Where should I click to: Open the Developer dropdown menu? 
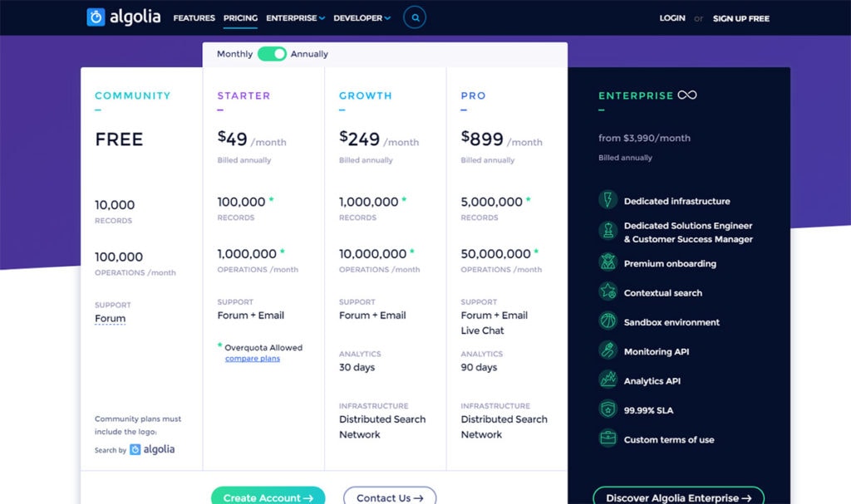(362, 17)
